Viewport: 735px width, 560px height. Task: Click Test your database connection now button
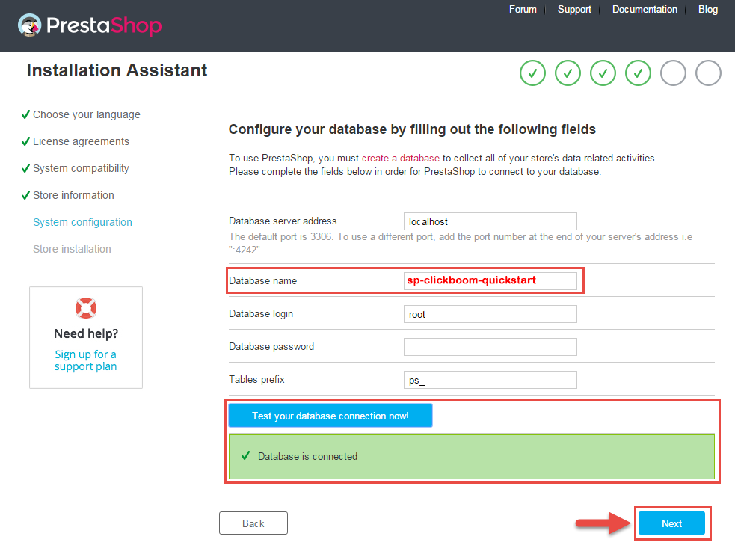[x=330, y=416]
